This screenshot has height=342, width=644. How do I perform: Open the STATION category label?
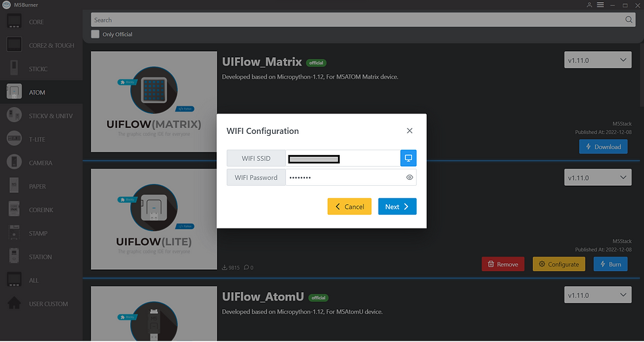coord(40,257)
